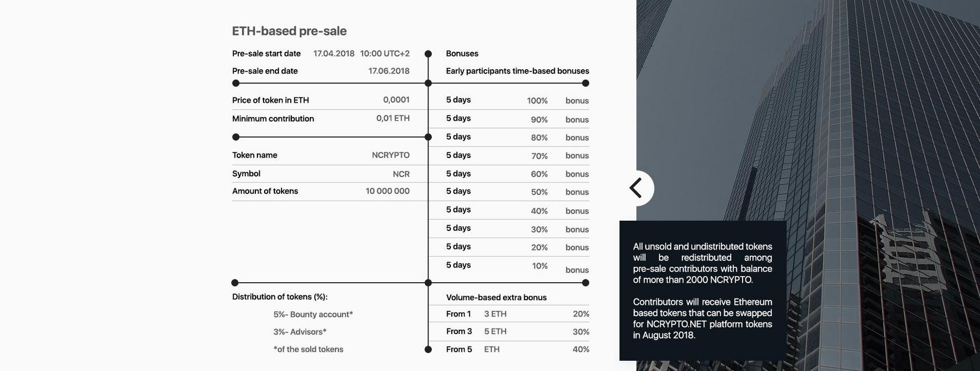Click the Pre-sale end date 17.06.2018

tap(389, 71)
